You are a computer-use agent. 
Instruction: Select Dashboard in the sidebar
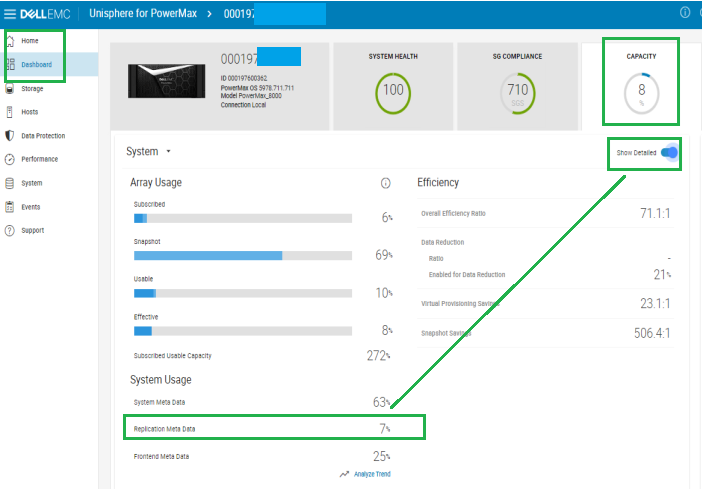tap(36, 65)
